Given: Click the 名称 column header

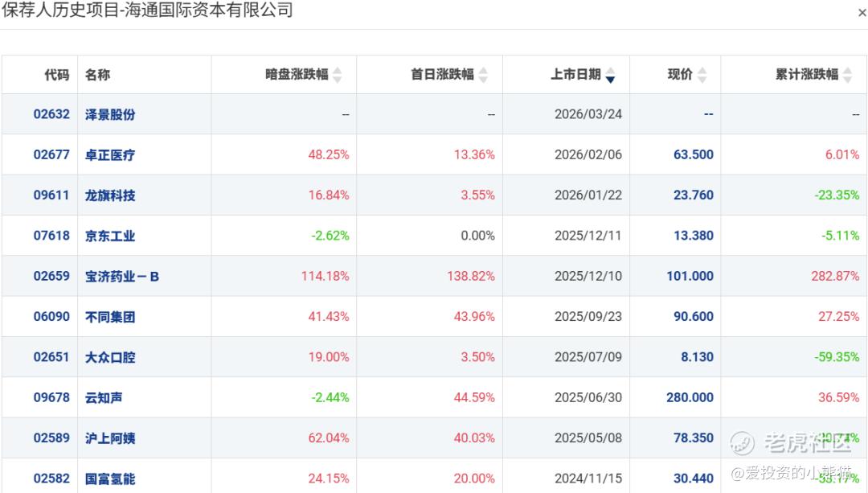Looking at the screenshot, I should pos(97,75).
